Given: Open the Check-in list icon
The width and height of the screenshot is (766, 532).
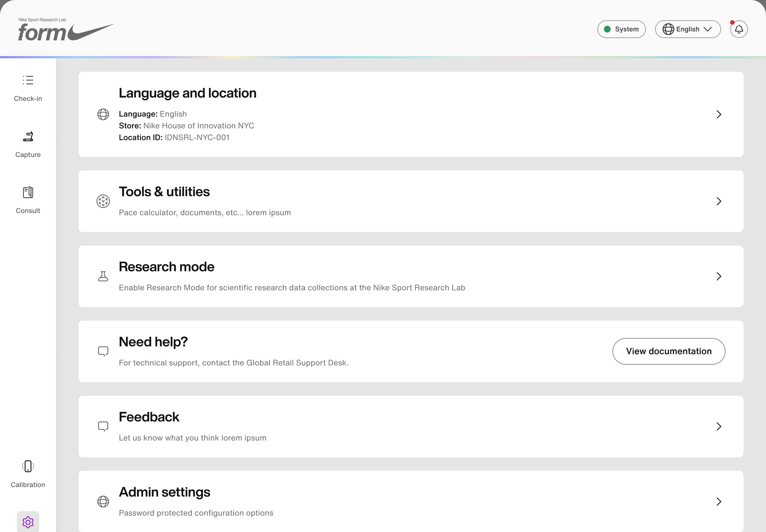Looking at the screenshot, I should click(28, 80).
